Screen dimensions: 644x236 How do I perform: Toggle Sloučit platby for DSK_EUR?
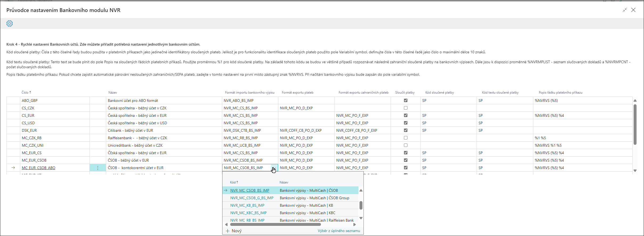click(406, 130)
